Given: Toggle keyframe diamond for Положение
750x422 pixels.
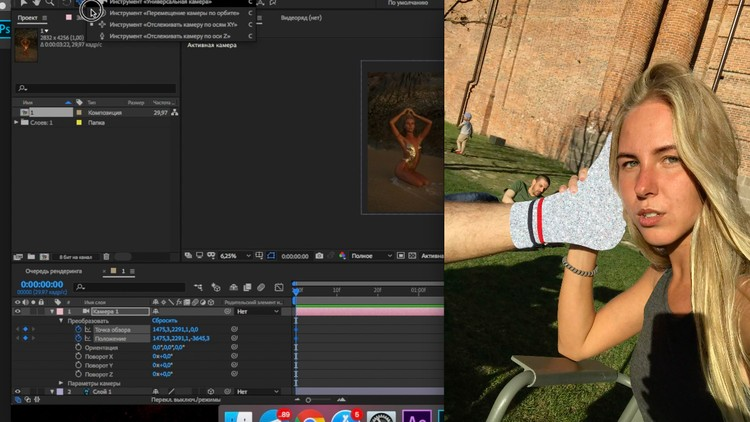Looking at the screenshot, I should (25, 338).
